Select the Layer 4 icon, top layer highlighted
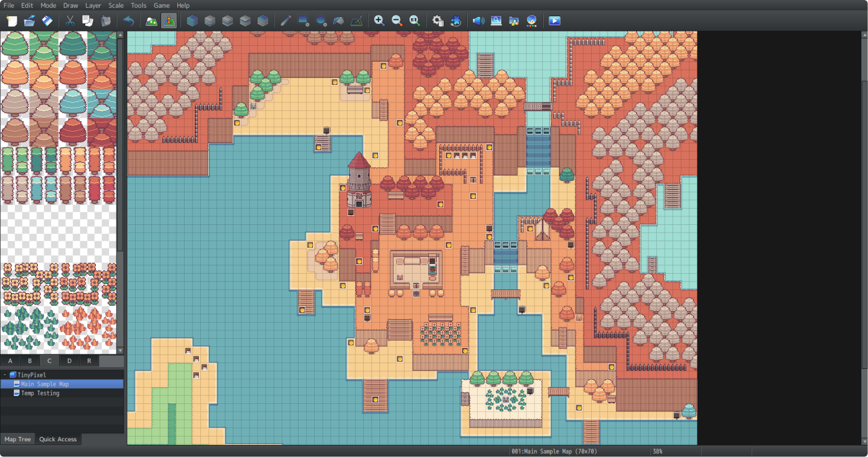This screenshot has width=868, height=457. pyautogui.click(x=263, y=21)
